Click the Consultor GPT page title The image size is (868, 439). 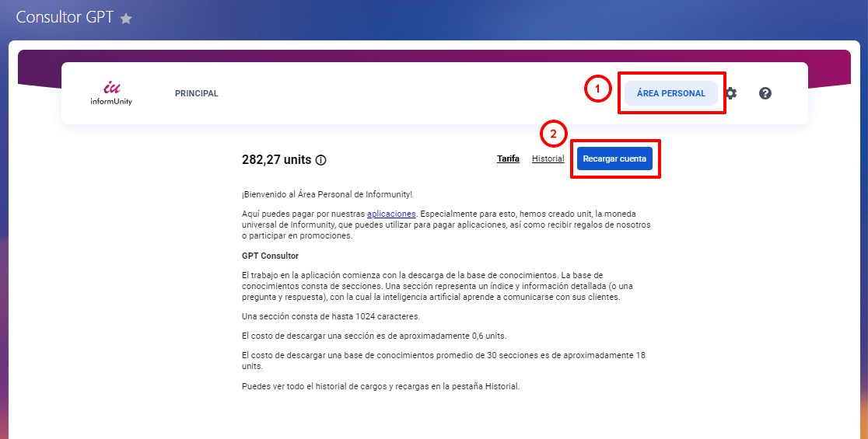coord(65,17)
